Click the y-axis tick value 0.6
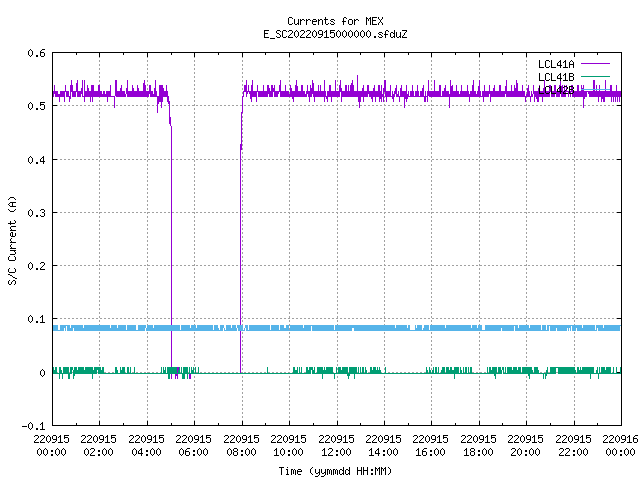Screen dimensions: 640x480 click(x=36, y=53)
